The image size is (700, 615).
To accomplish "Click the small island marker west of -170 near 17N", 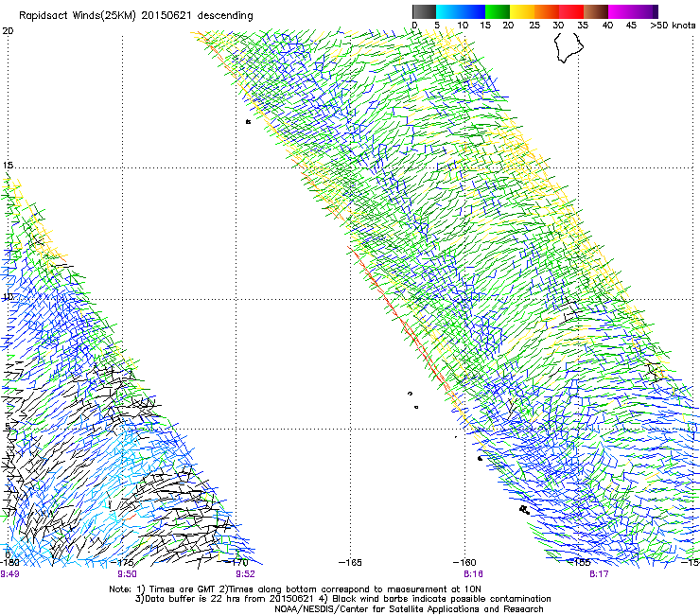I will click(248, 121).
